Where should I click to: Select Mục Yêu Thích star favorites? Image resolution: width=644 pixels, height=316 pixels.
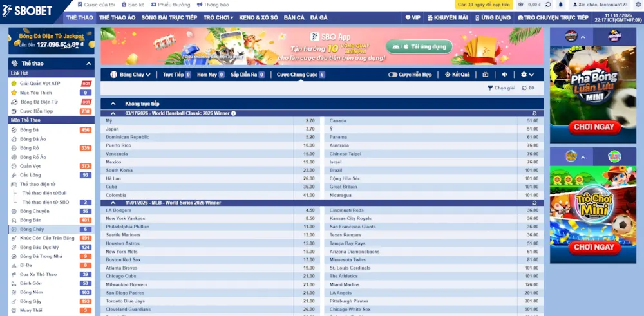coord(35,93)
